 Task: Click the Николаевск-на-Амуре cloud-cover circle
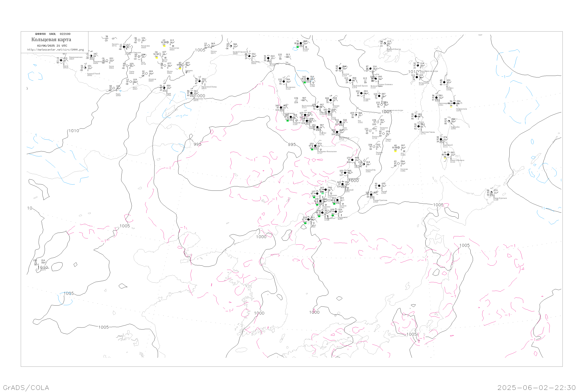pyautogui.click(x=418, y=65)
